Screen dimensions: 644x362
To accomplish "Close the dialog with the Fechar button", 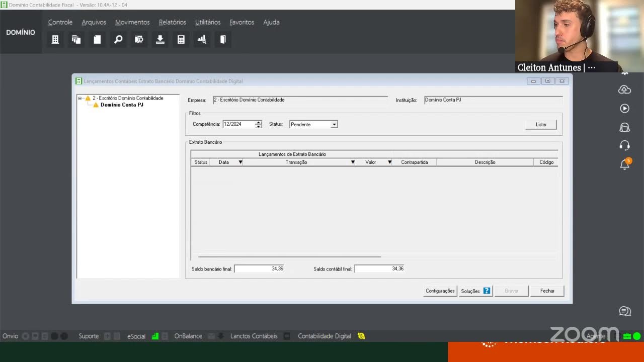I will coord(547,291).
